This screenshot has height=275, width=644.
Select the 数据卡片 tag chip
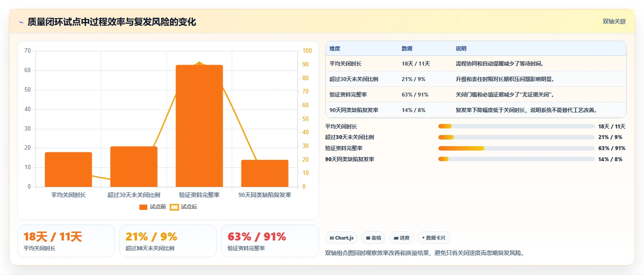point(433,238)
